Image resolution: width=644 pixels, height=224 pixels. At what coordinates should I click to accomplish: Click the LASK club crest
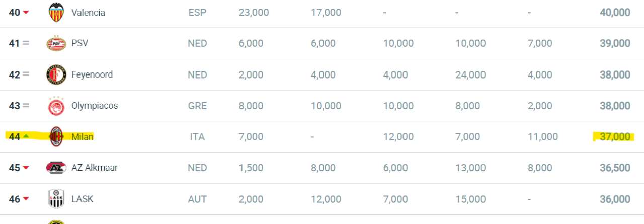[56, 199]
